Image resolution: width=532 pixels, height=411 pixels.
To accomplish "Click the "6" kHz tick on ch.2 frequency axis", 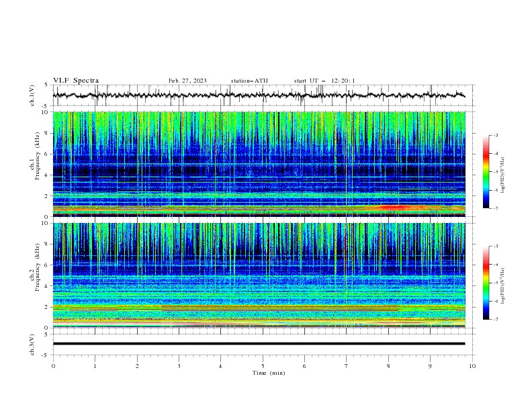I will tap(48, 265).
